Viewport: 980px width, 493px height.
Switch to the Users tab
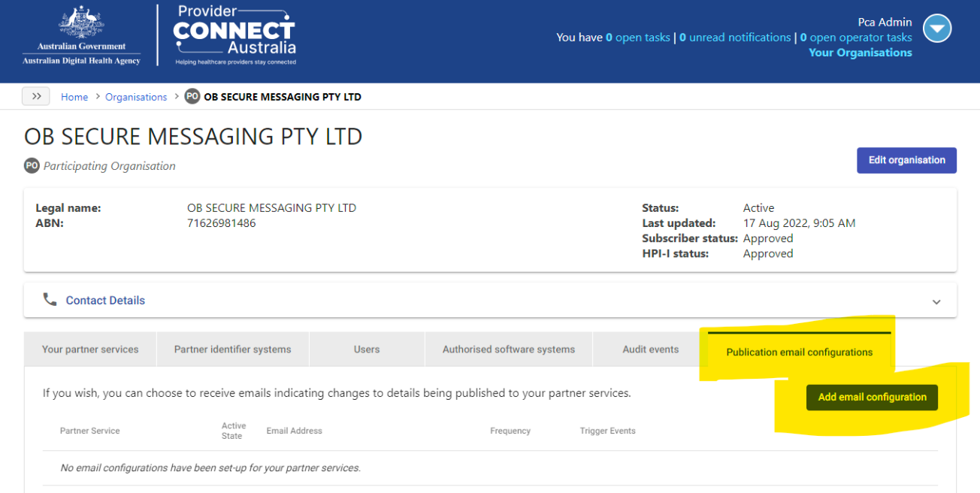[x=367, y=349]
